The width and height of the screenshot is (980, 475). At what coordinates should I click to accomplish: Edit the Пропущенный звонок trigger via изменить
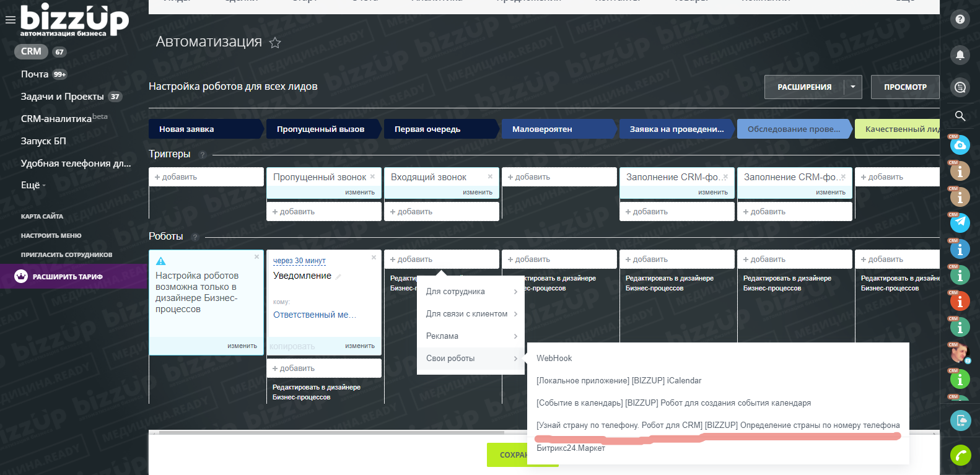click(360, 192)
